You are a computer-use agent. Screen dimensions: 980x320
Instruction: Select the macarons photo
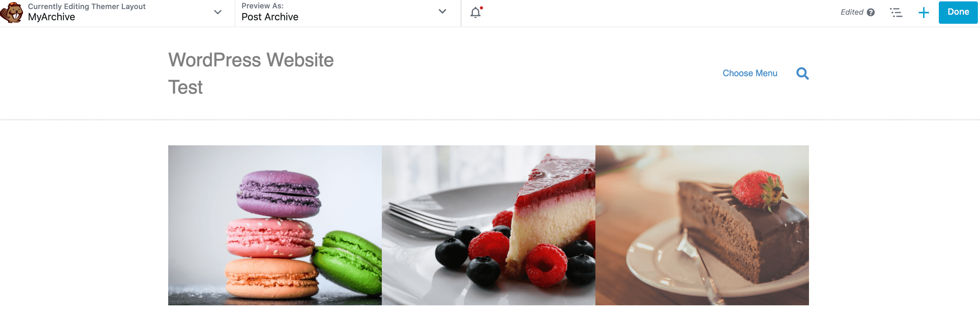(275, 225)
